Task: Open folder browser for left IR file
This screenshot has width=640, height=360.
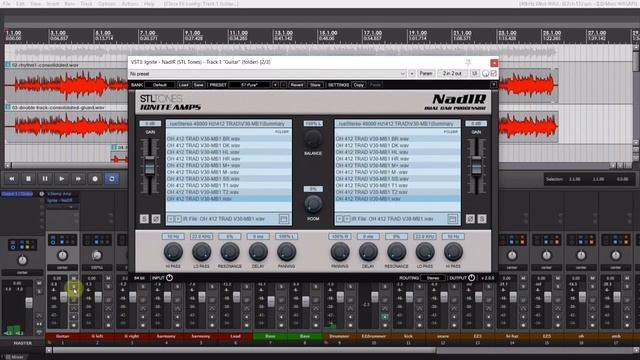Action: (x=284, y=219)
